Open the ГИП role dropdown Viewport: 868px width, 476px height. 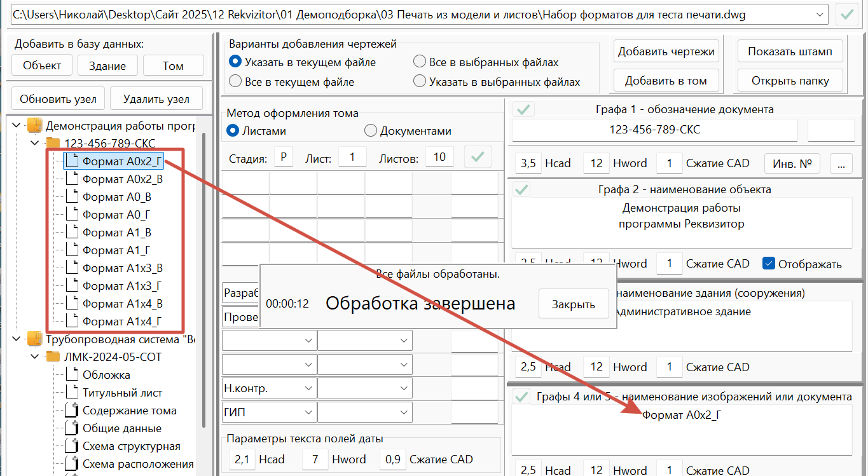(x=309, y=412)
